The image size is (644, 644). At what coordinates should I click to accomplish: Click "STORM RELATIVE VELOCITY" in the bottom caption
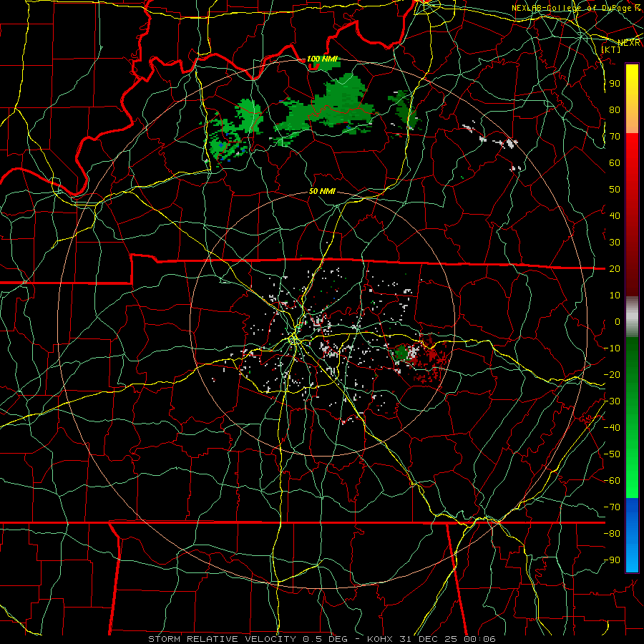point(222,639)
